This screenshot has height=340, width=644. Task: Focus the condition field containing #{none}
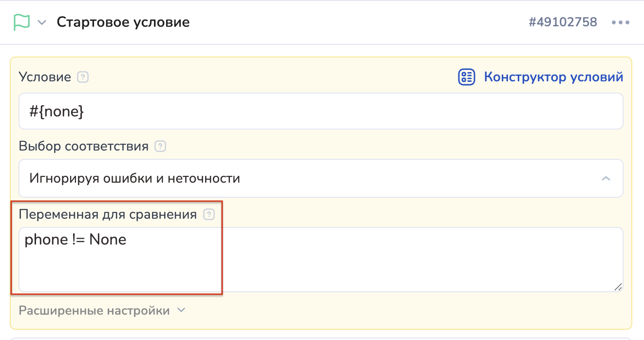[x=321, y=112]
